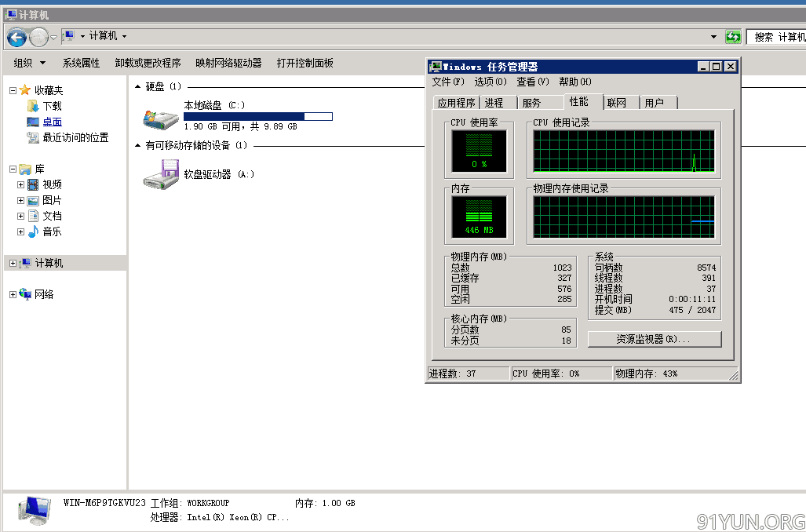Go back with the blue back arrow
Viewport: 806px width, 532px height.
click(x=16, y=37)
